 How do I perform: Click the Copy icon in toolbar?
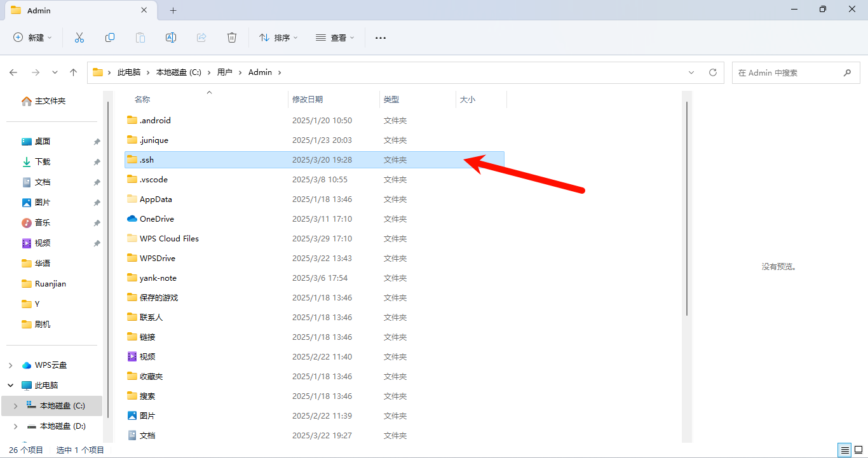(x=110, y=37)
